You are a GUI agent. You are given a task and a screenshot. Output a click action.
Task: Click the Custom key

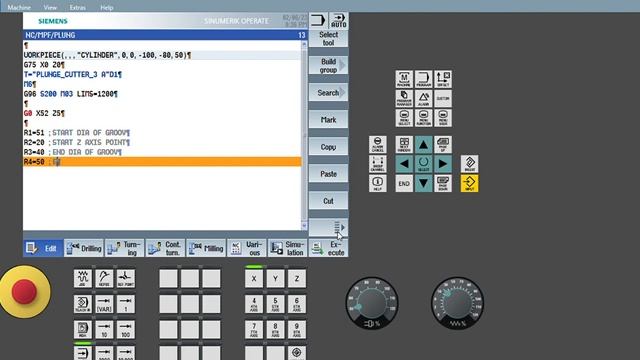443,98
